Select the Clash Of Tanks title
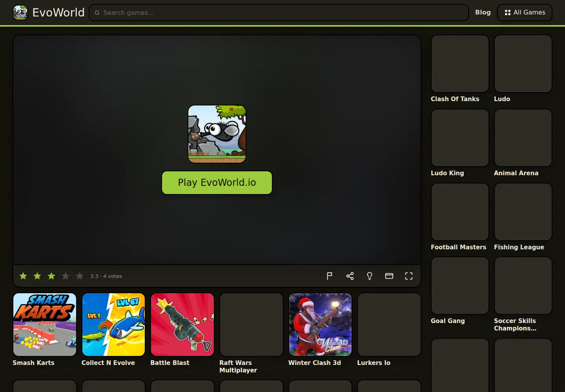Image resolution: width=565 pixels, height=392 pixels. (x=455, y=99)
